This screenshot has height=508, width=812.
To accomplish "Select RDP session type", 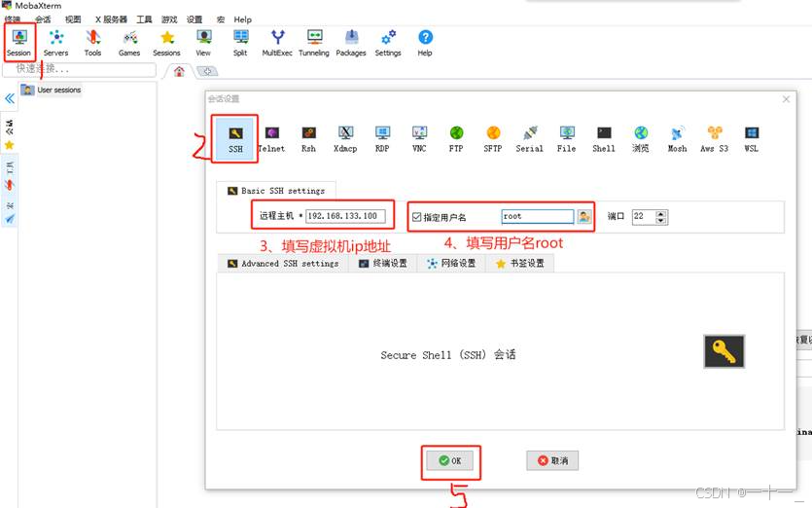I will click(382, 139).
